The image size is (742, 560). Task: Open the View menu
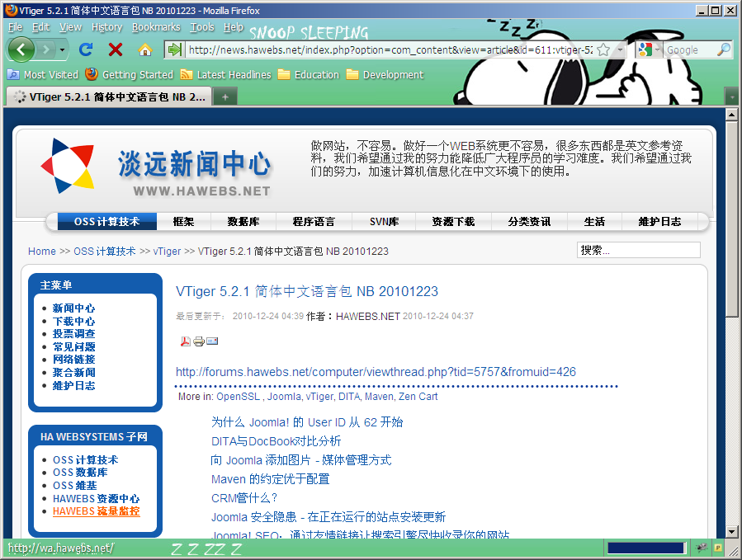pos(70,27)
